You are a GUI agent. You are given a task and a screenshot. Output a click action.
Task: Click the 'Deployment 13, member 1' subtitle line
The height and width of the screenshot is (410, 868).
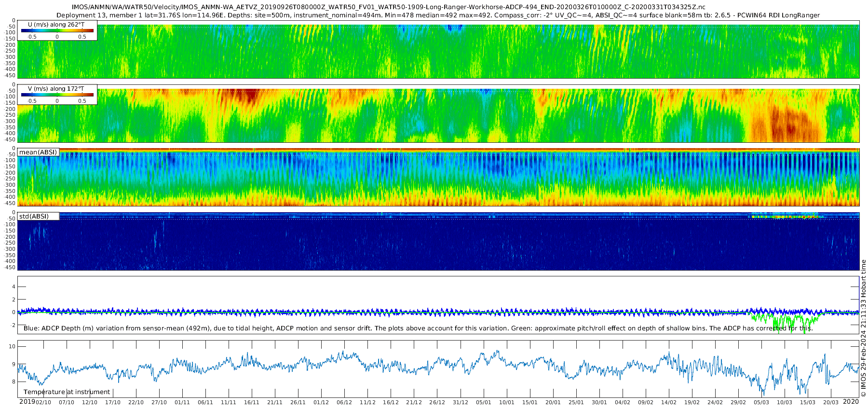tap(438, 15)
